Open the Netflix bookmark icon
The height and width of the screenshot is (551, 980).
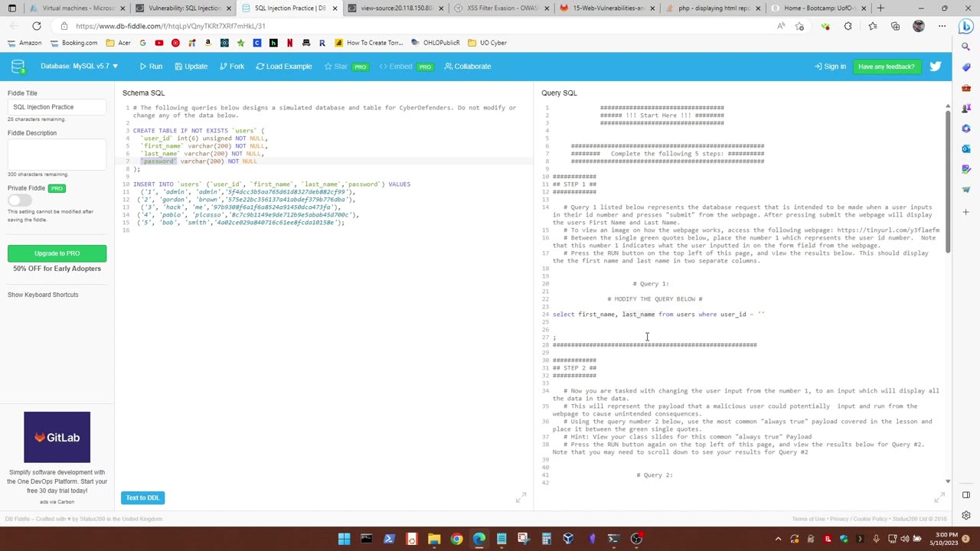click(289, 43)
